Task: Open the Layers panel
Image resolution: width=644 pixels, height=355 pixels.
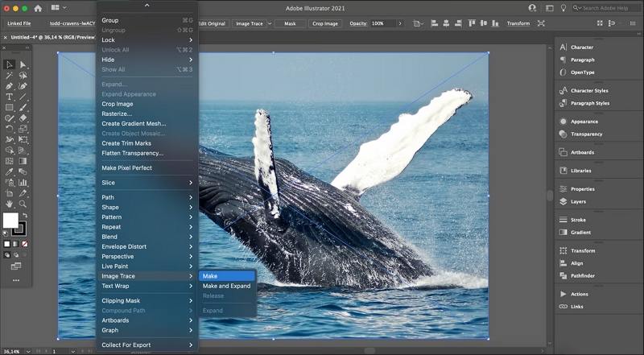Action: [578, 201]
